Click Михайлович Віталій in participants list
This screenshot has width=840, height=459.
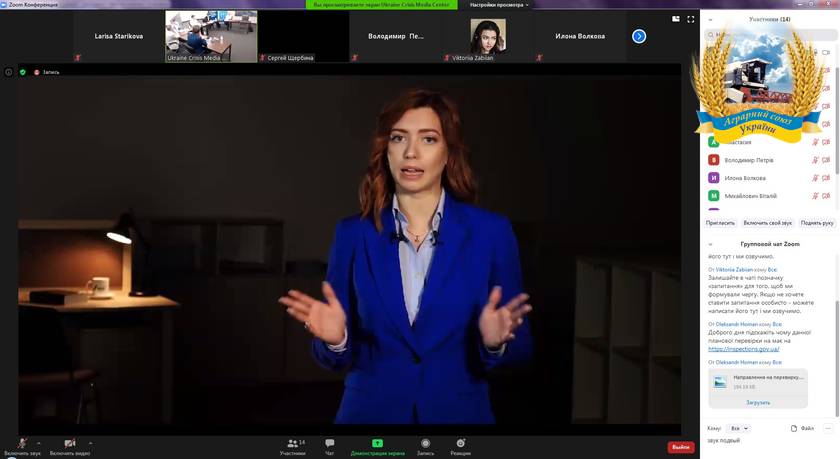pyautogui.click(x=750, y=196)
